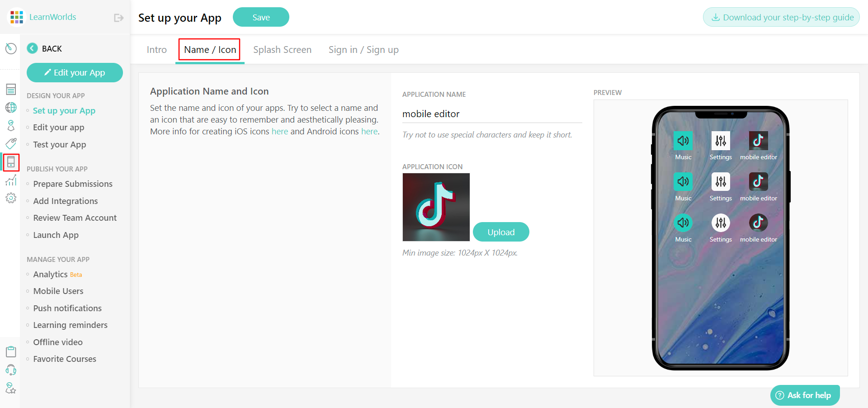Upload a new application icon
Image resolution: width=868 pixels, height=408 pixels.
[500, 232]
